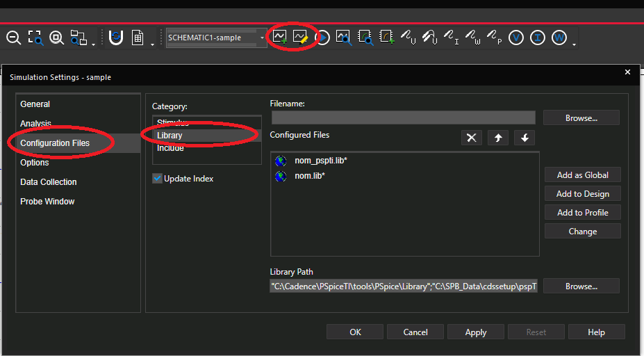
Task: Move configured file up with arrow
Action: point(498,138)
